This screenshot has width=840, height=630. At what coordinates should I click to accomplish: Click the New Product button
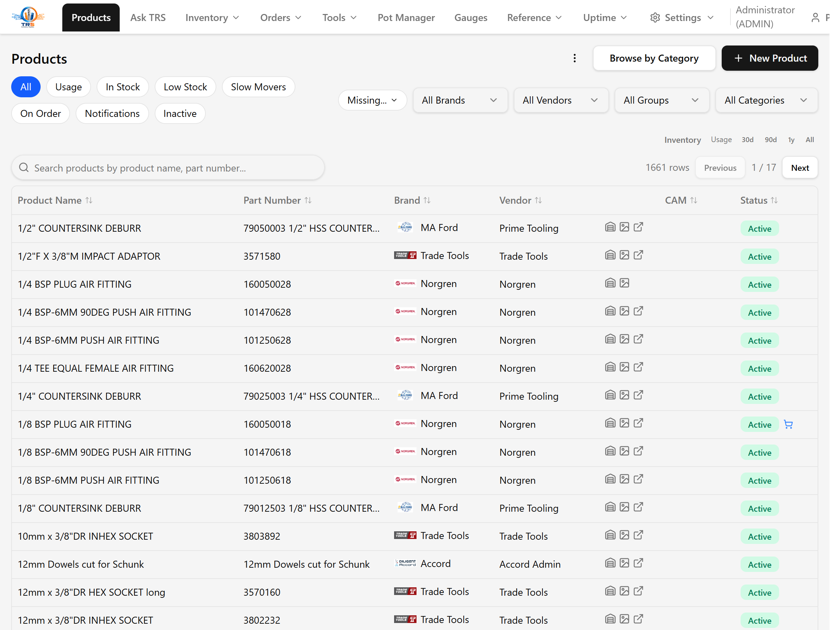coord(770,58)
